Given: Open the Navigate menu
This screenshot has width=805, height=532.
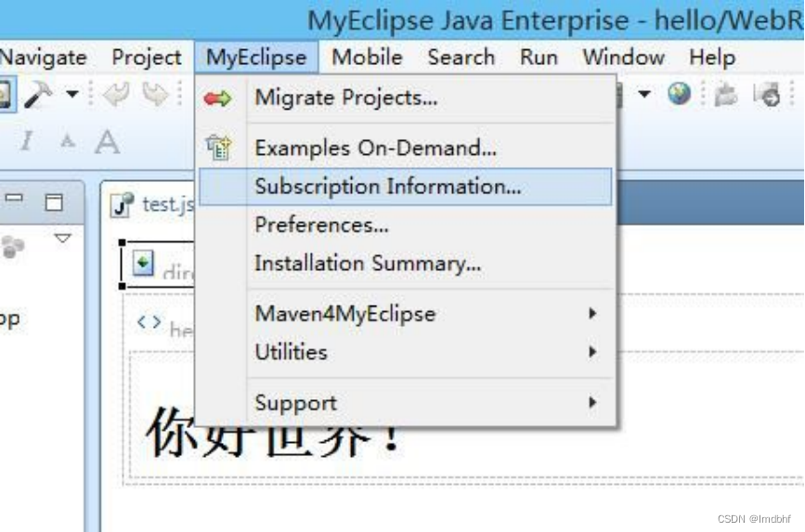Looking at the screenshot, I should pyautogui.click(x=43, y=57).
